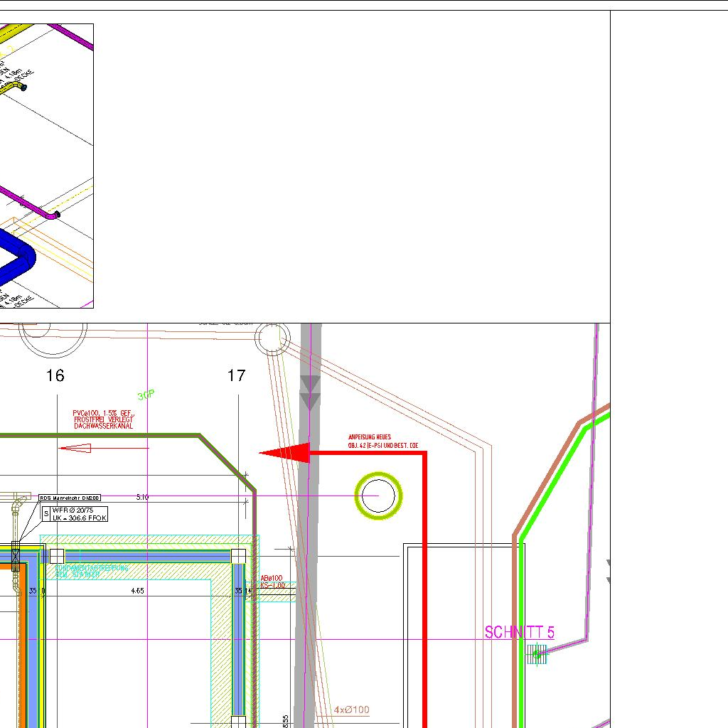Viewport: 728px width, 728px height.
Task: Select the gray double-triangle flow marker
Action: (x=310, y=392)
